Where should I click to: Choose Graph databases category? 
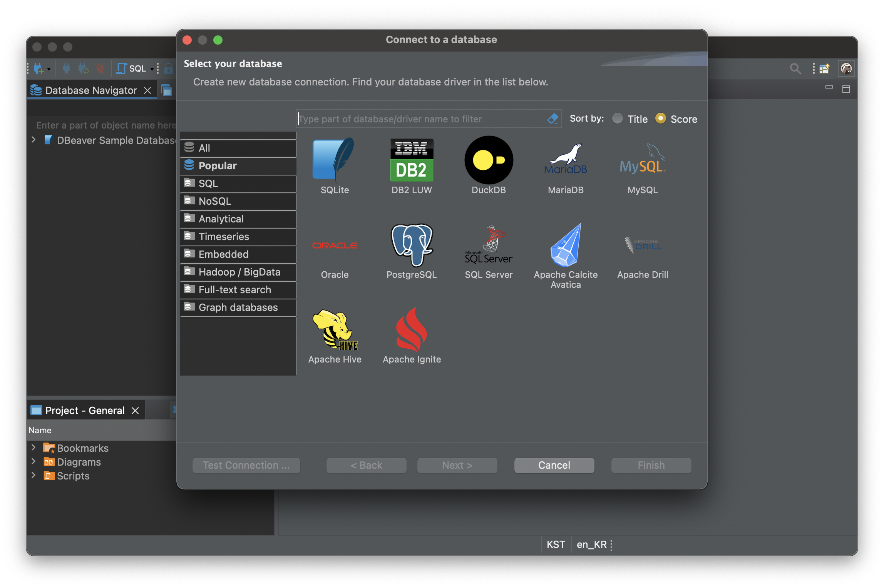(x=238, y=307)
